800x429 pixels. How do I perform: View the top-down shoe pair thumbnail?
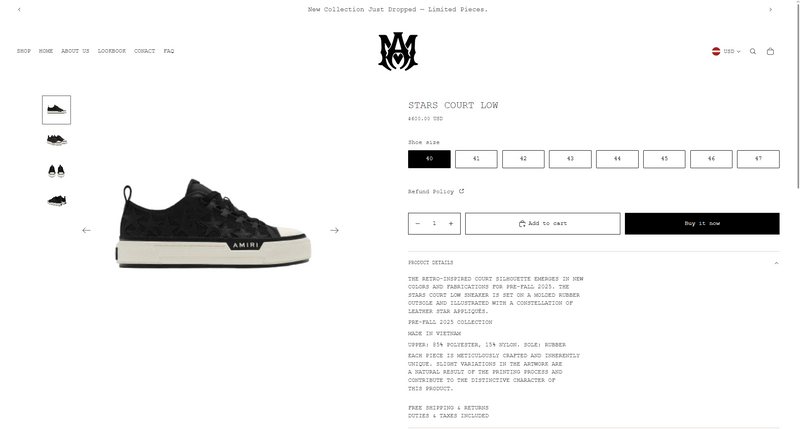(x=56, y=170)
